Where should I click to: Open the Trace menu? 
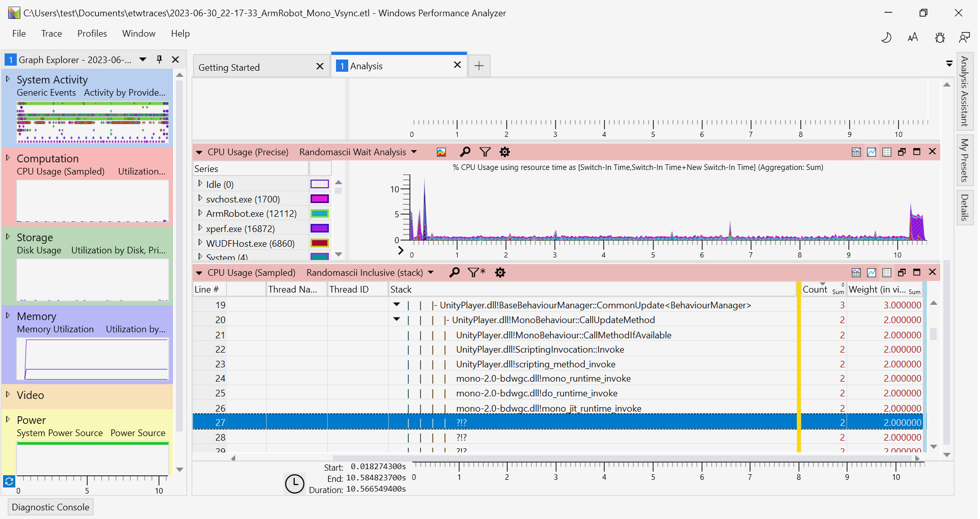coord(51,34)
